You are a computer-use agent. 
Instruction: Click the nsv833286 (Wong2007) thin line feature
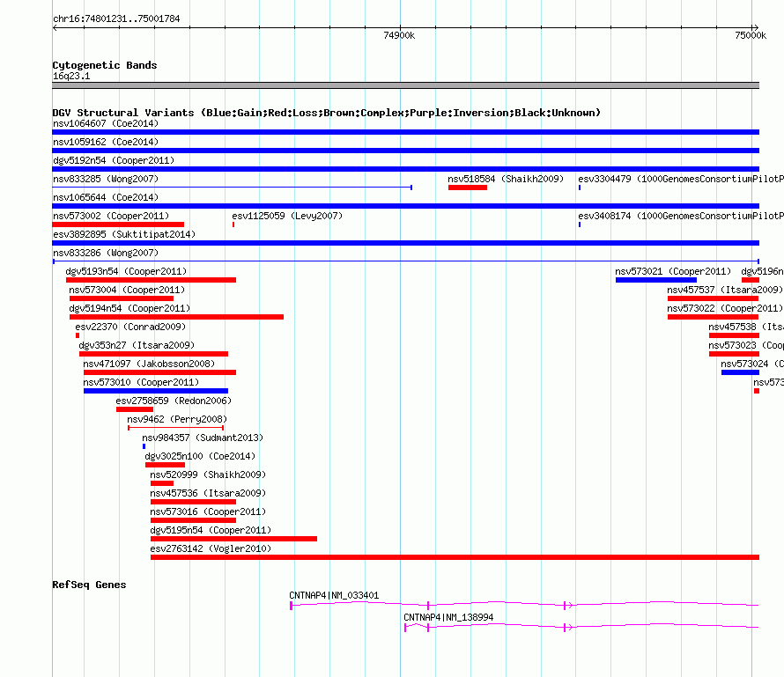tap(405, 261)
